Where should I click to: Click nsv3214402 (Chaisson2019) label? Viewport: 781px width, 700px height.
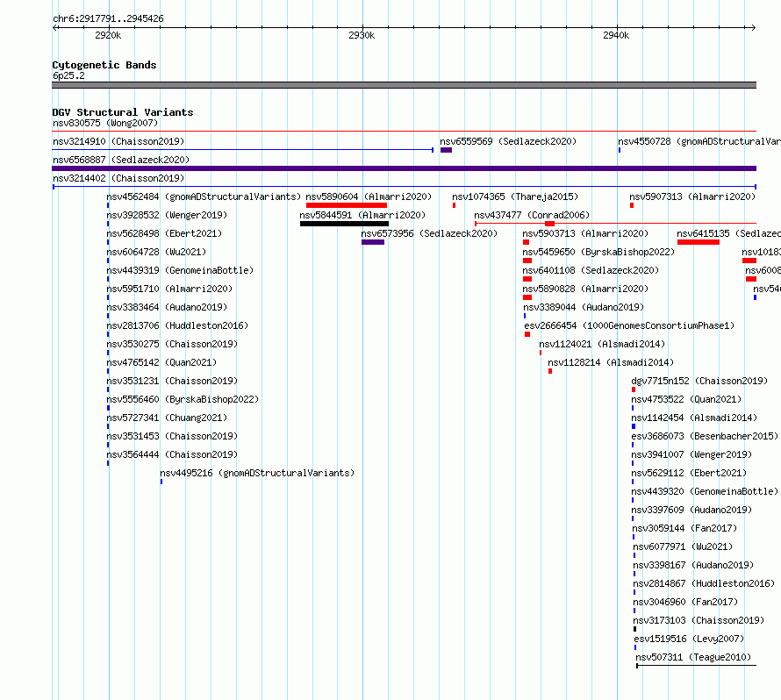point(118,178)
